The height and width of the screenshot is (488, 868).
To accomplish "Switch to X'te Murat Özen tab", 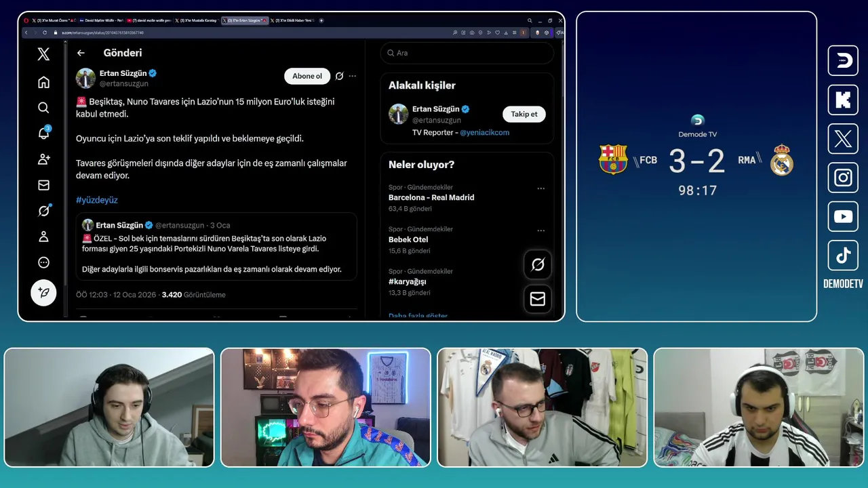I will [x=55, y=20].
